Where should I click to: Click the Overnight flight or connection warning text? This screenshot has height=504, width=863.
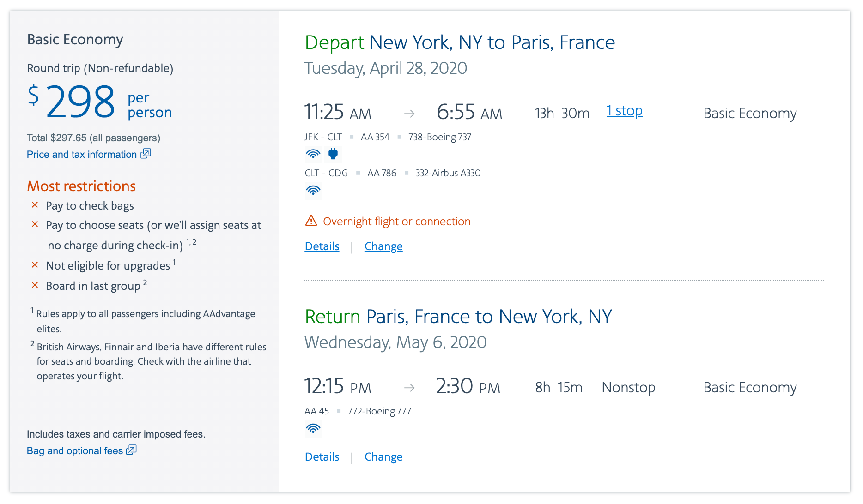[396, 222]
